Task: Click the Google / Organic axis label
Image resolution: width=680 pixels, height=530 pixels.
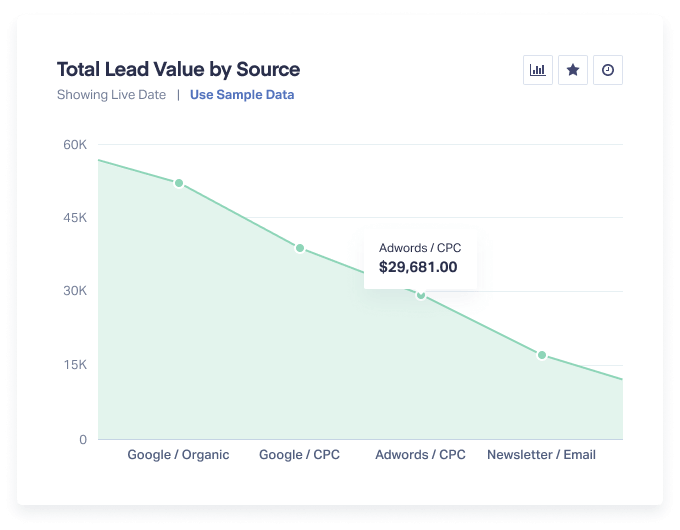Action: click(x=178, y=455)
